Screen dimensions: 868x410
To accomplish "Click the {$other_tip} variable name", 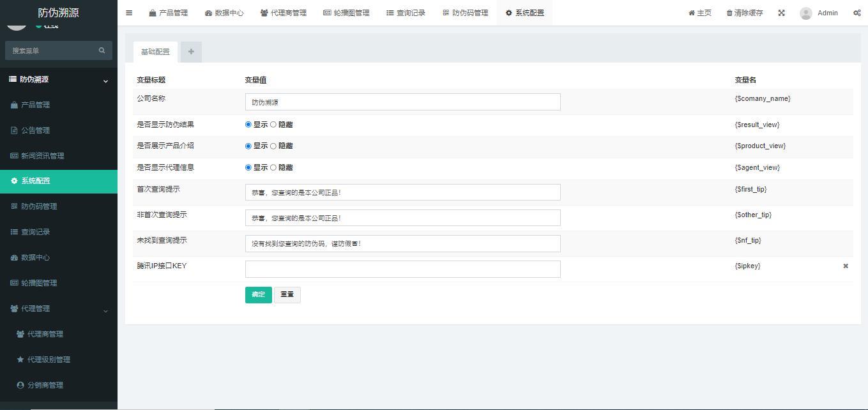I will point(753,215).
